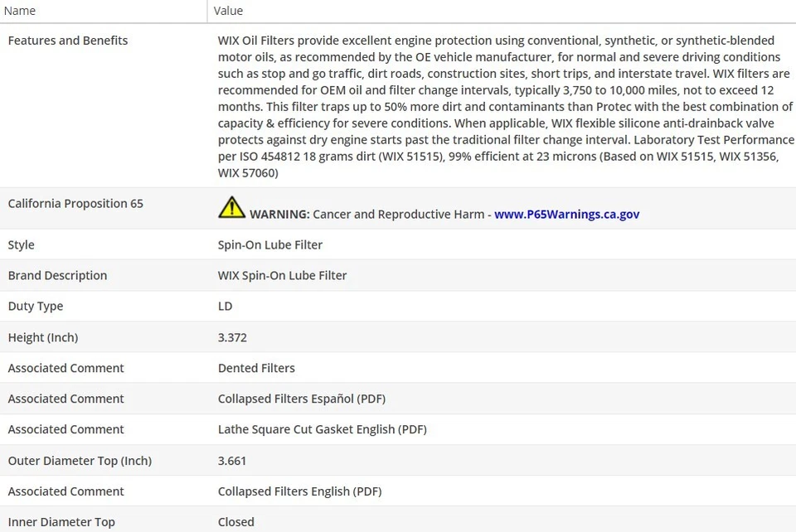Open Dented Filters associated comment
This screenshot has width=796, height=532.
[256, 368]
